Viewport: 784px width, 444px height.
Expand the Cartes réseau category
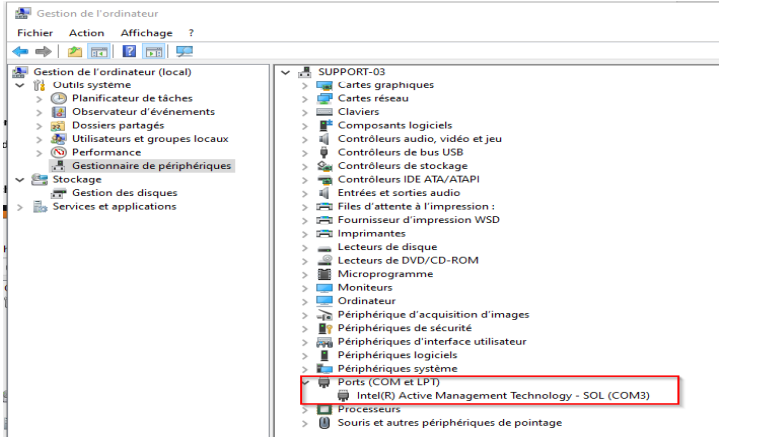[x=306, y=99]
